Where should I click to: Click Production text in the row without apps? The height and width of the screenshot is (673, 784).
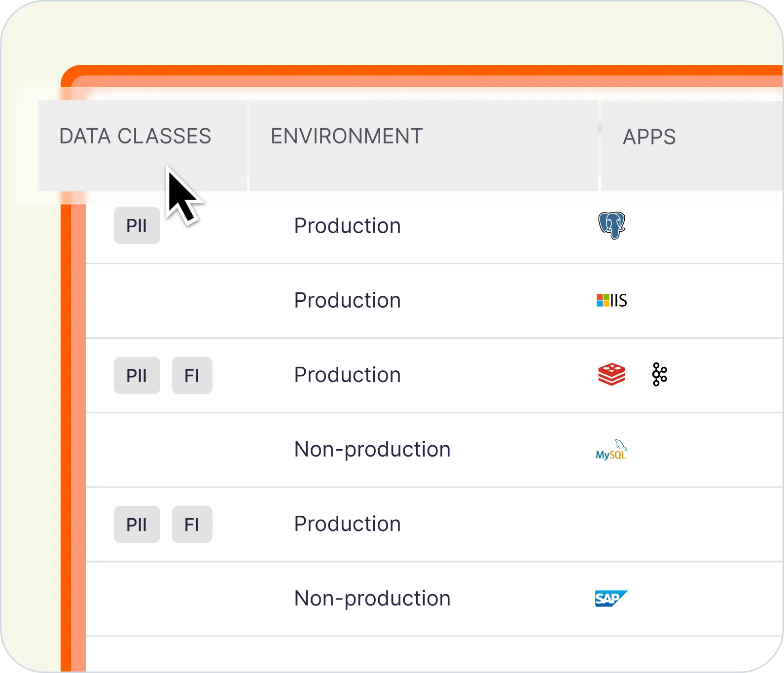tap(347, 524)
